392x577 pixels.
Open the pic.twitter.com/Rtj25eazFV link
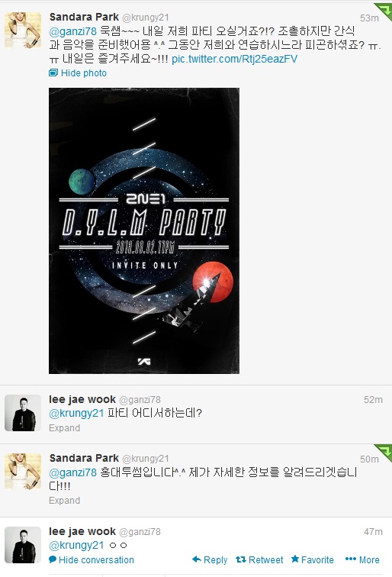tap(234, 59)
